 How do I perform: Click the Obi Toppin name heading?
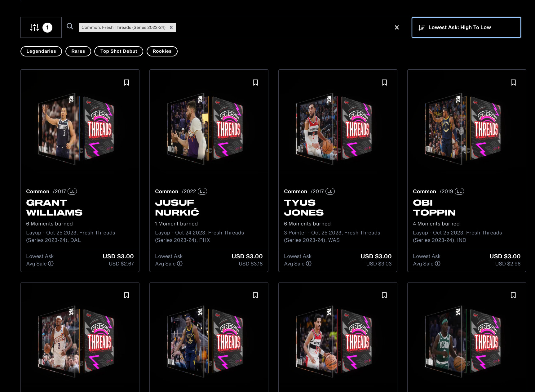(434, 207)
